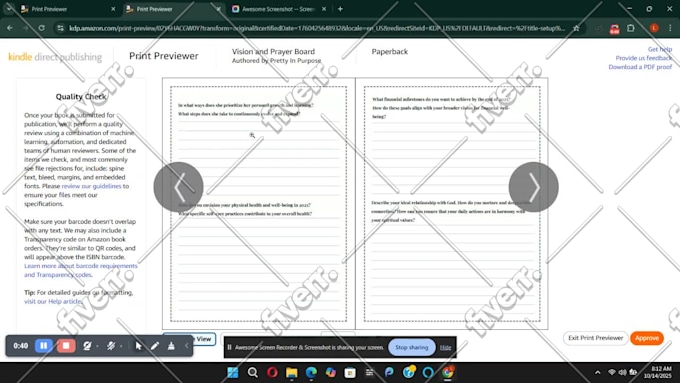Reload the page
Screen dimensions: 680x383
(x=42, y=28)
